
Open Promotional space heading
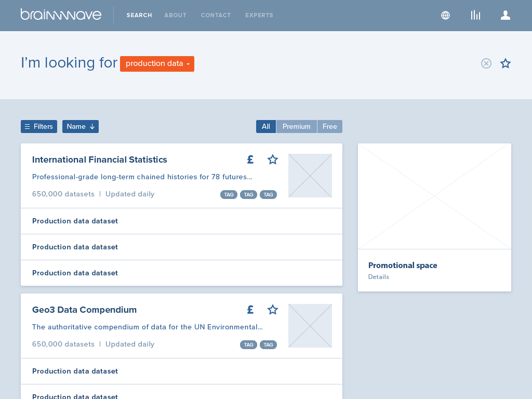click(x=403, y=265)
